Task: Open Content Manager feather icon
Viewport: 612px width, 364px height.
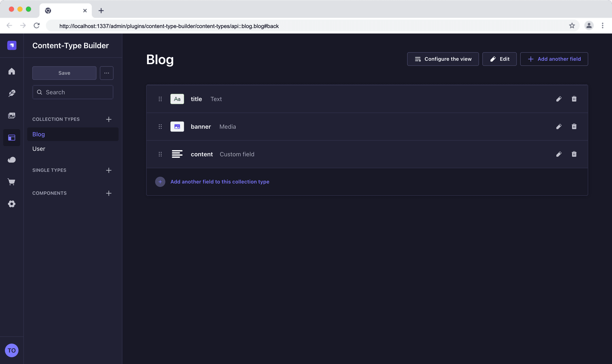Action: (x=11, y=93)
